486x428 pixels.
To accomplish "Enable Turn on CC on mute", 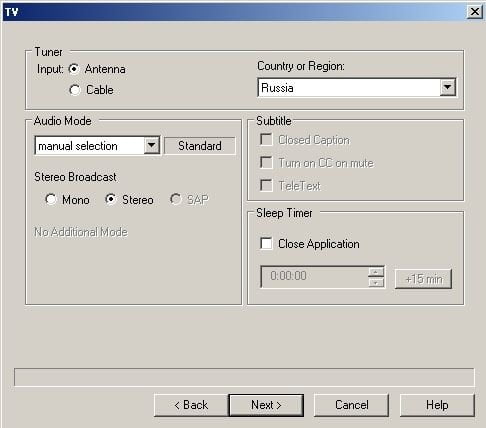I will 266,163.
